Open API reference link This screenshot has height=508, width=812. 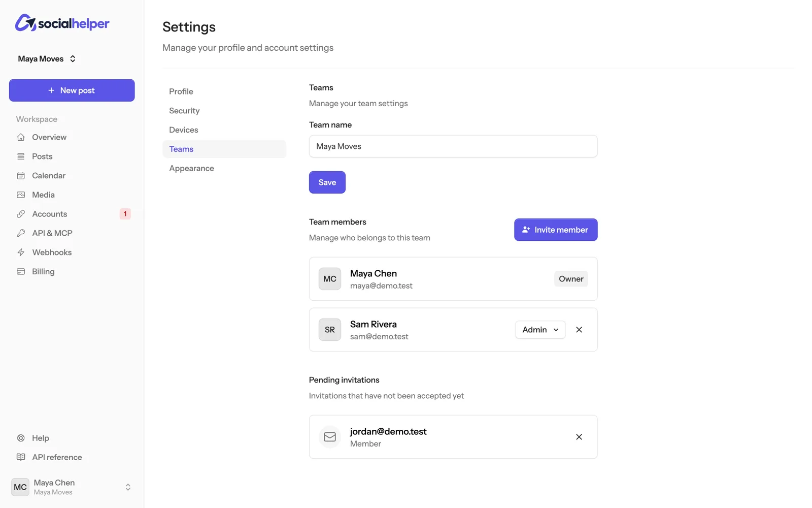coord(72,457)
